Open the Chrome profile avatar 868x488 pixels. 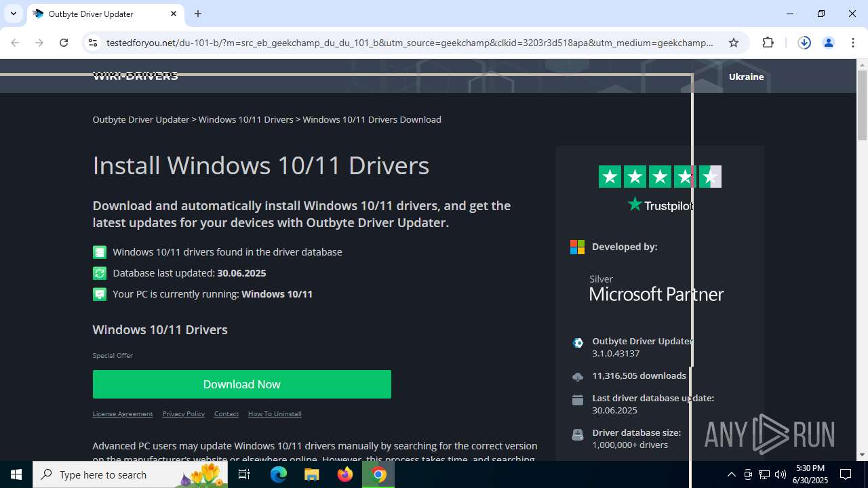(828, 43)
